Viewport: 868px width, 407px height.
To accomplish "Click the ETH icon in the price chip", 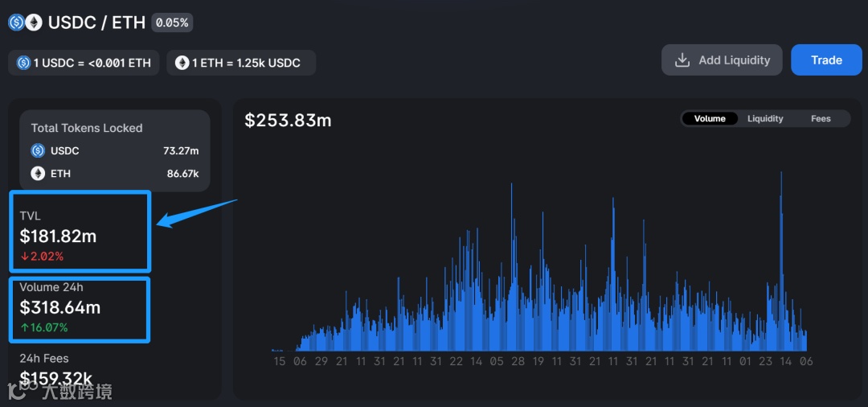I will coord(182,63).
